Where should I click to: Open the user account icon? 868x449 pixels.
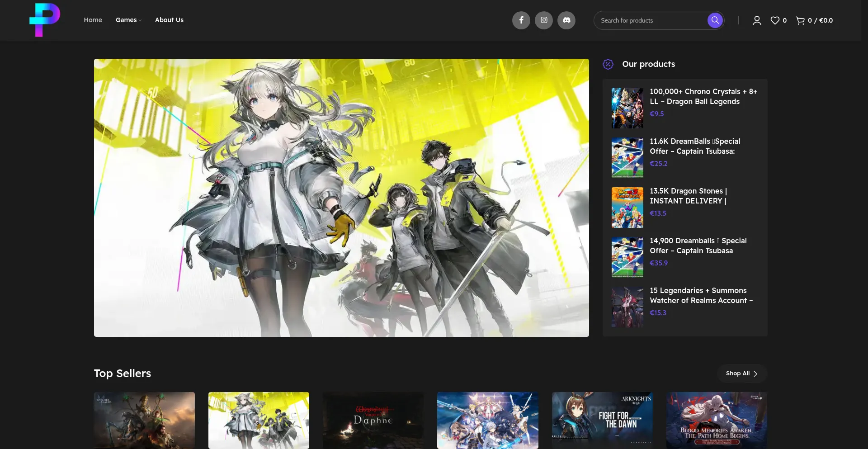[757, 20]
